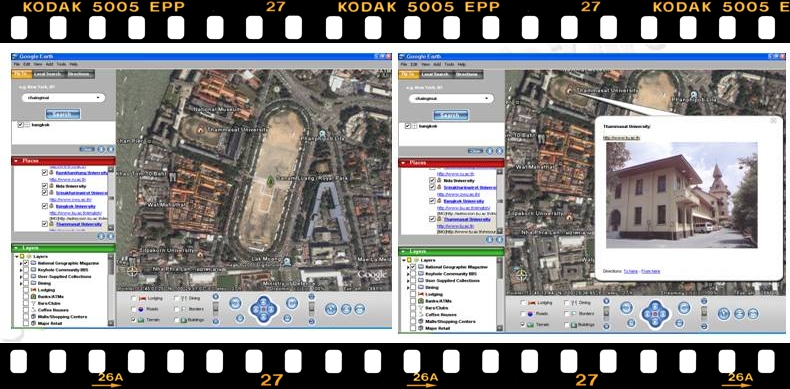790x389 pixels.
Task: Click reset-north compass button in the balloon window
Action: coord(724,313)
